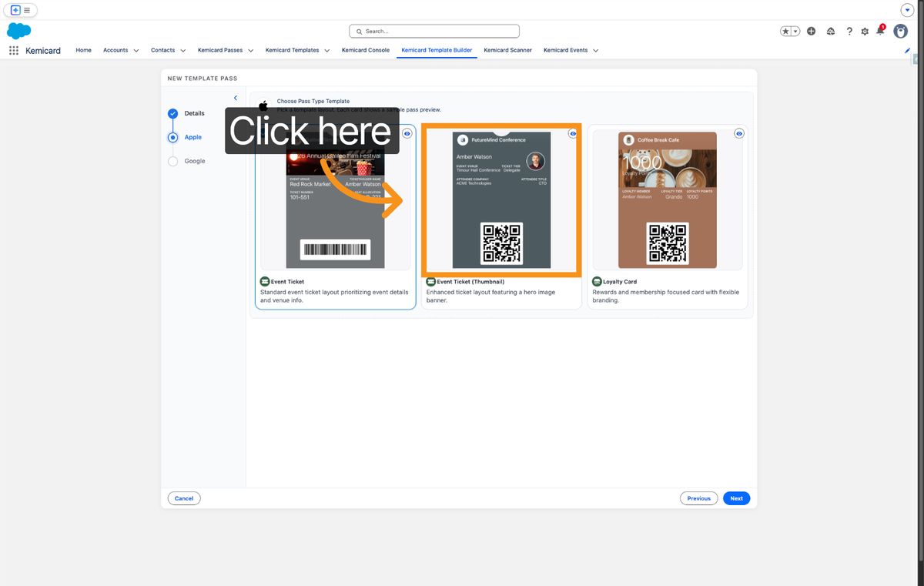Image resolution: width=924 pixels, height=586 pixels.
Task: Expand the Kemicard Passes dropdown chevron
Action: (250, 51)
